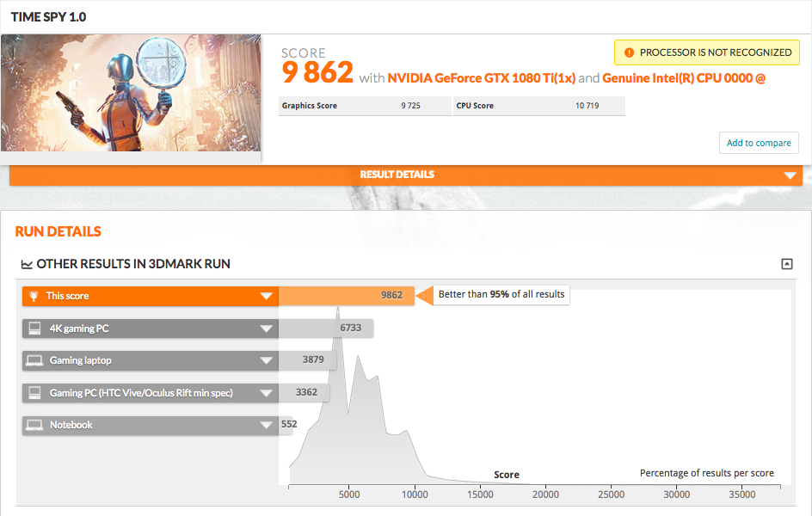The height and width of the screenshot is (516, 812).
Task: Expand the Gaming laptop dropdown arrow
Action: [x=266, y=360]
